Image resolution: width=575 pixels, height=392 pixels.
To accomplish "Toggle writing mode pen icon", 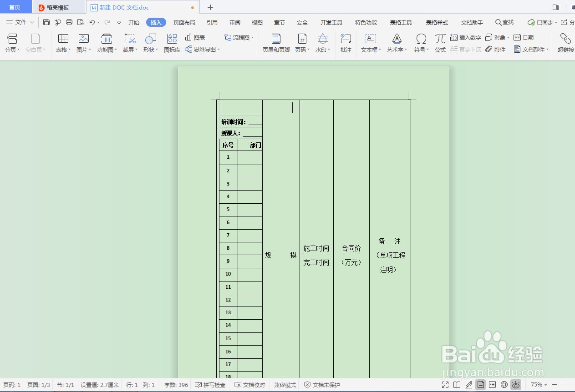I will click(x=469, y=385).
